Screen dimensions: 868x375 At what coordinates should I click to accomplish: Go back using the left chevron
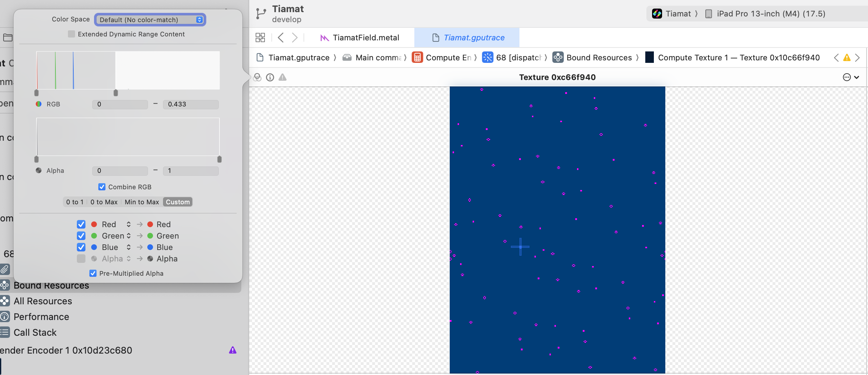pos(281,37)
